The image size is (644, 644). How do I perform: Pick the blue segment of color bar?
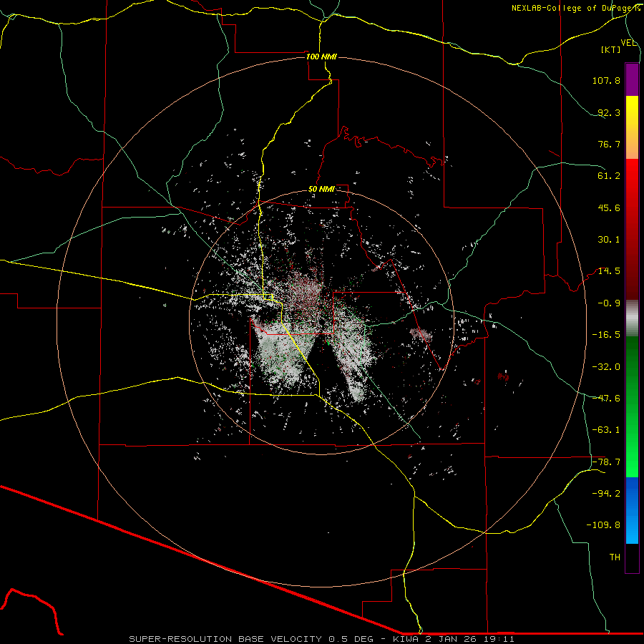632,510
